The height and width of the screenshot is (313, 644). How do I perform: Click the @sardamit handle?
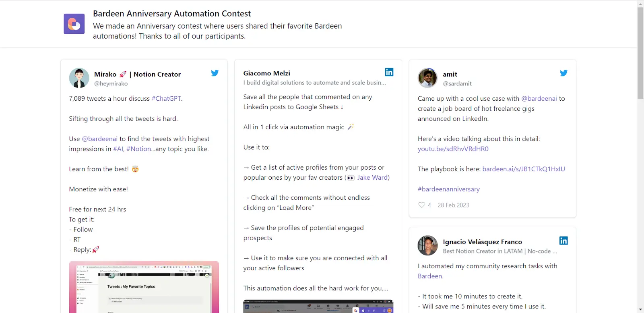[x=457, y=83]
